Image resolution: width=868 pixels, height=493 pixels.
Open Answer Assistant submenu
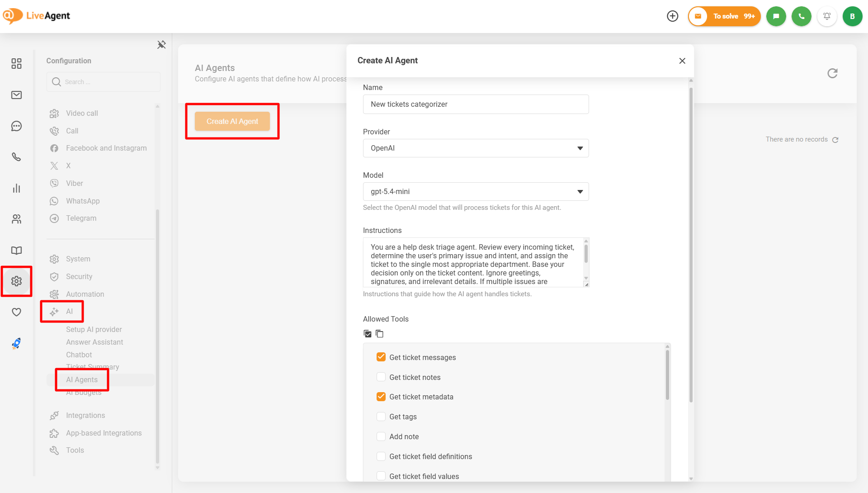click(94, 342)
